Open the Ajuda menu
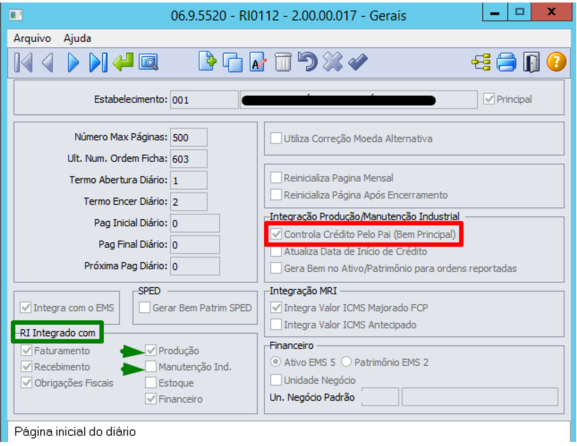577x446 pixels. point(77,38)
